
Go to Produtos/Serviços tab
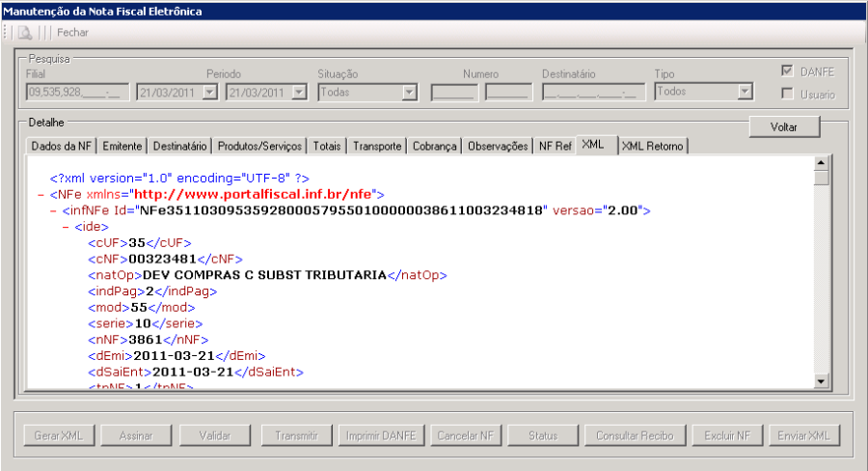[x=259, y=147]
